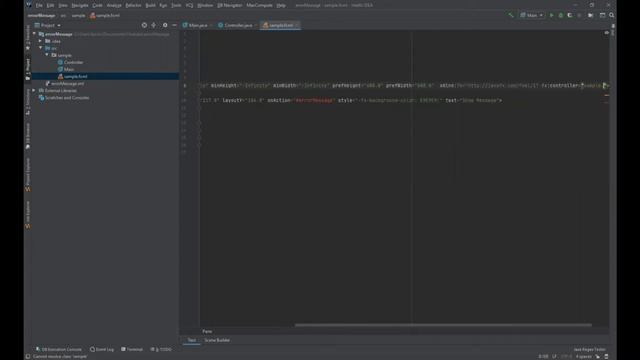Open the Window menu
The image size is (640, 360).
click(205, 5)
